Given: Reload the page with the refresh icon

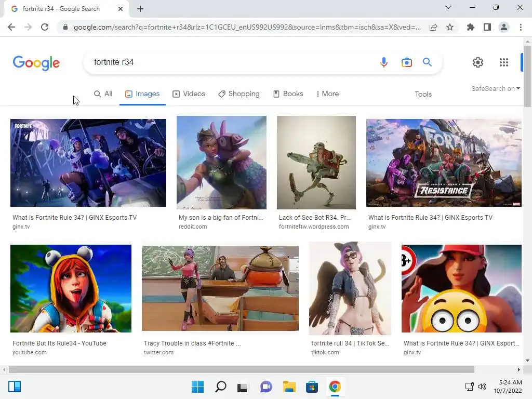Looking at the screenshot, I should (45, 27).
